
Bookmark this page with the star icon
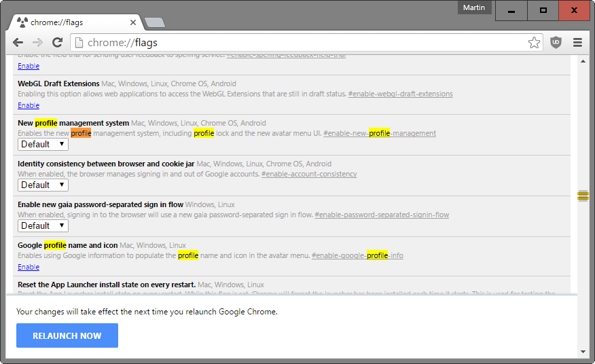[534, 43]
